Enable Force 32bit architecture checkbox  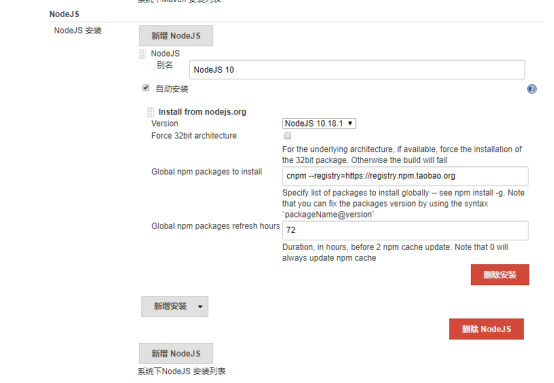click(x=287, y=136)
